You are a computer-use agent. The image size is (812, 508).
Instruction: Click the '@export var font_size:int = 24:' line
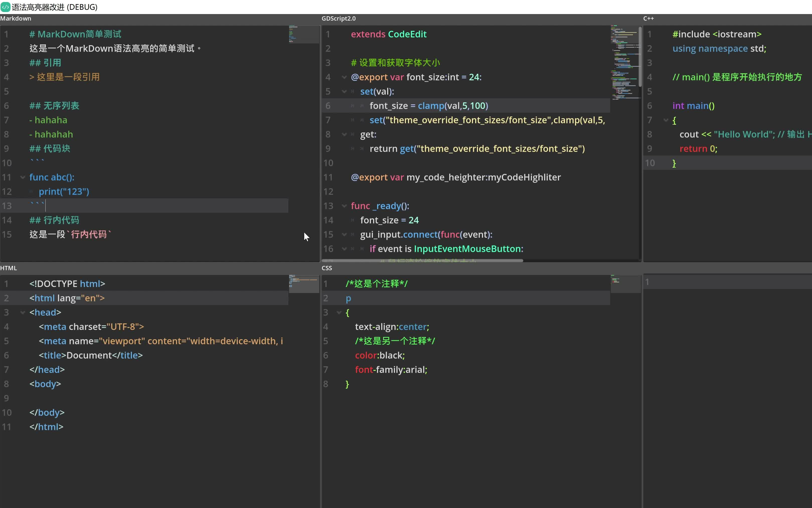pyautogui.click(x=416, y=77)
